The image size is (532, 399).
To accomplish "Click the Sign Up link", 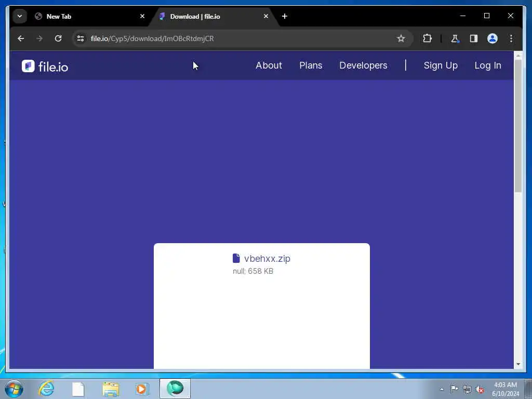I will coord(441,65).
